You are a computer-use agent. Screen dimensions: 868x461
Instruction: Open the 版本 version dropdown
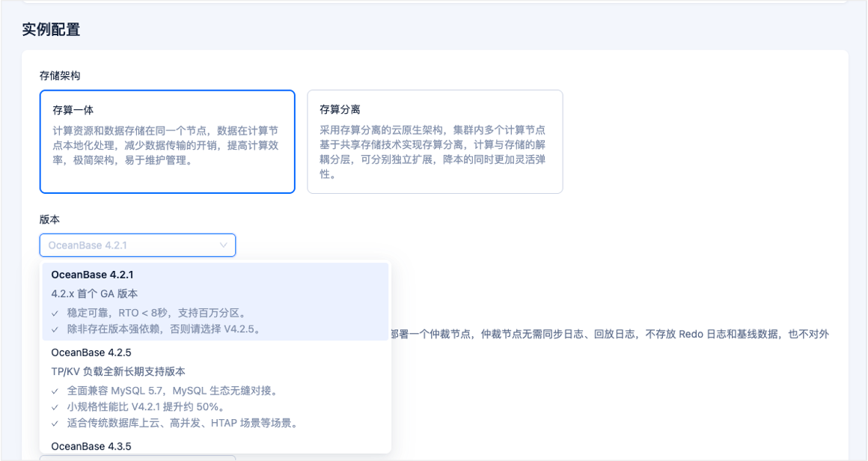pyautogui.click(x=137, y=245)
